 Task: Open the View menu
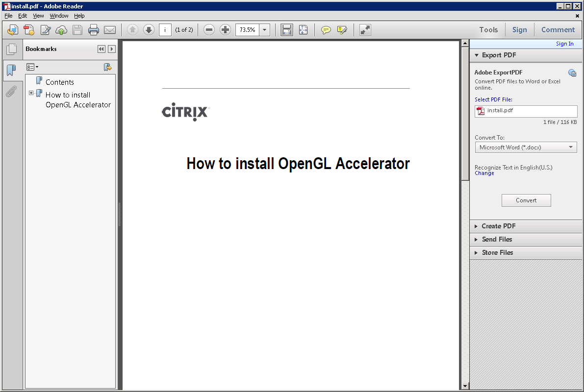[x=38, y=16]
